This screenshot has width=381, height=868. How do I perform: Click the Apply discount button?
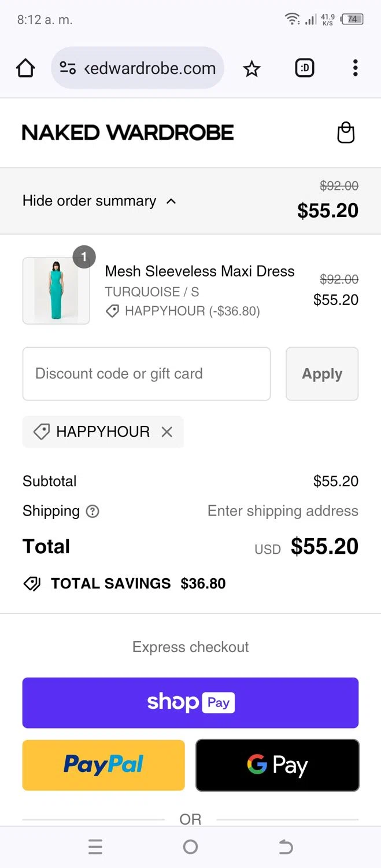[322, 374]
